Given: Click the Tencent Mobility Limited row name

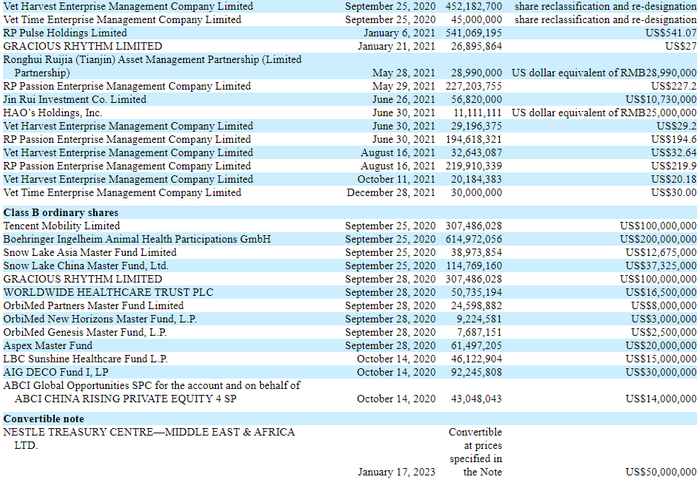Looking at the screenshot, I should (62, 226).
